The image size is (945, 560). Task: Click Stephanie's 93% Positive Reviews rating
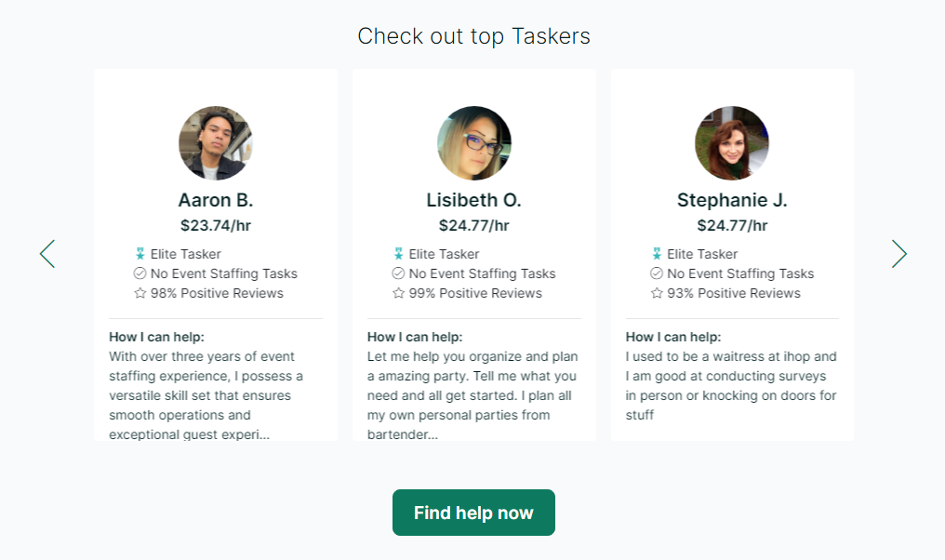coord(731,292)
